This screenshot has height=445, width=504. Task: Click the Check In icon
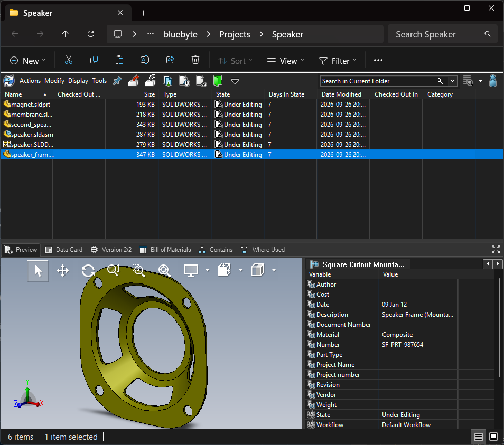point(151,81)
